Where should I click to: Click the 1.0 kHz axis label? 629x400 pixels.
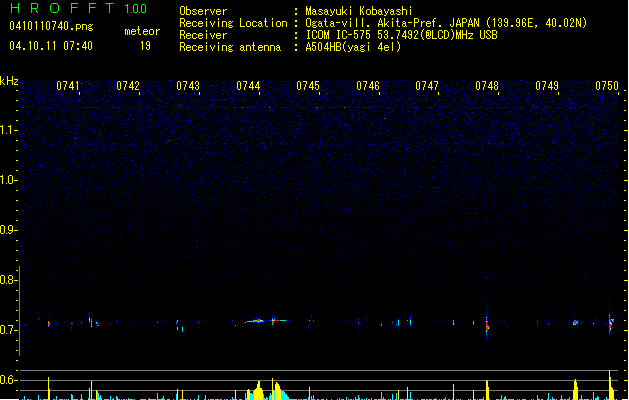click(x=8, y=180)
